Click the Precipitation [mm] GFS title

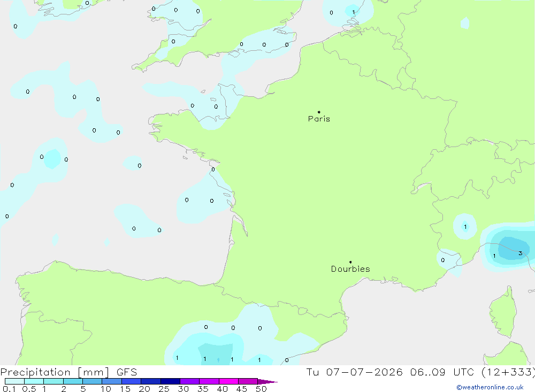point(68,372)
